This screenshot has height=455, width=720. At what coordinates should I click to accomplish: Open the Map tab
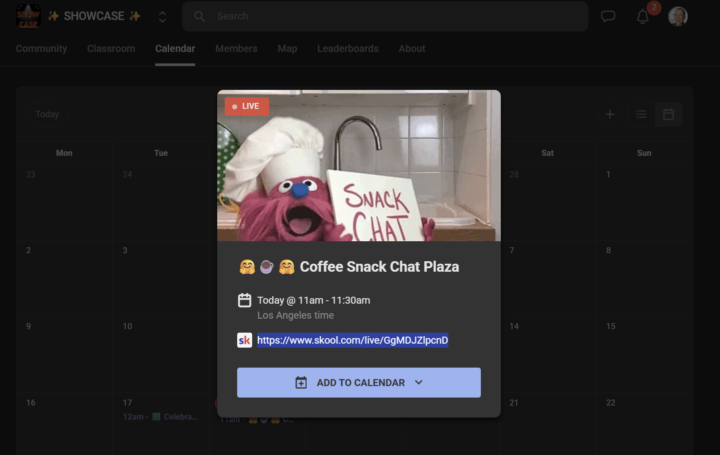287,49
